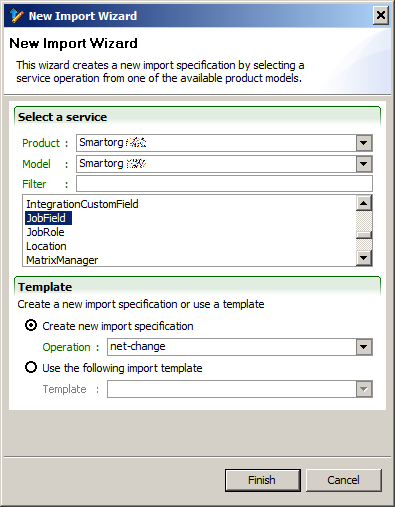Image resolution: width=395 pixels, height=507 pixels.
Task: Close the New Import Wizard dialog
Action: coord(381,15)
